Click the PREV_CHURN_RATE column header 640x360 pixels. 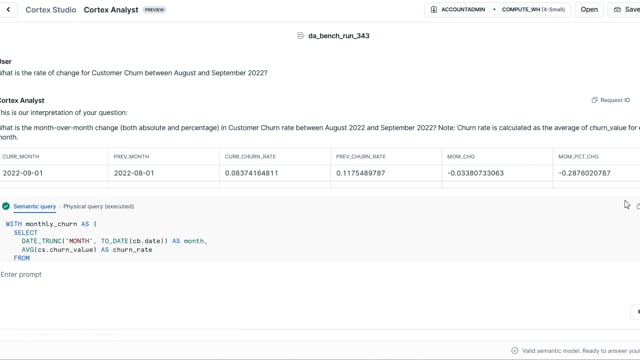tap(361, 156)
